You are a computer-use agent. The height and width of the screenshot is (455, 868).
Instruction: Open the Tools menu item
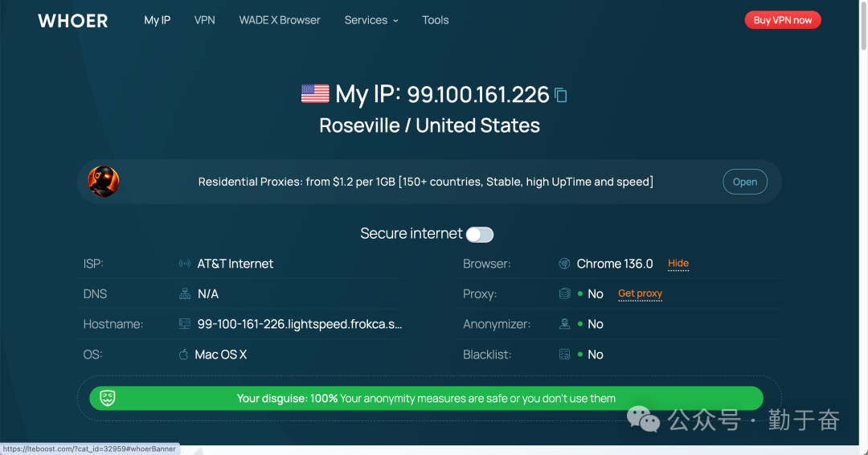click(x=435, y=20)
